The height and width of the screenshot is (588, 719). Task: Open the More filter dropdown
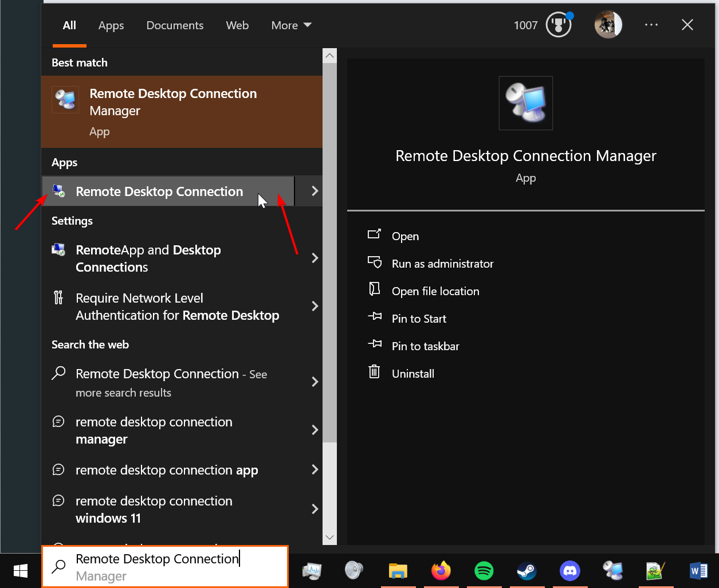click(x=291, y=25)
